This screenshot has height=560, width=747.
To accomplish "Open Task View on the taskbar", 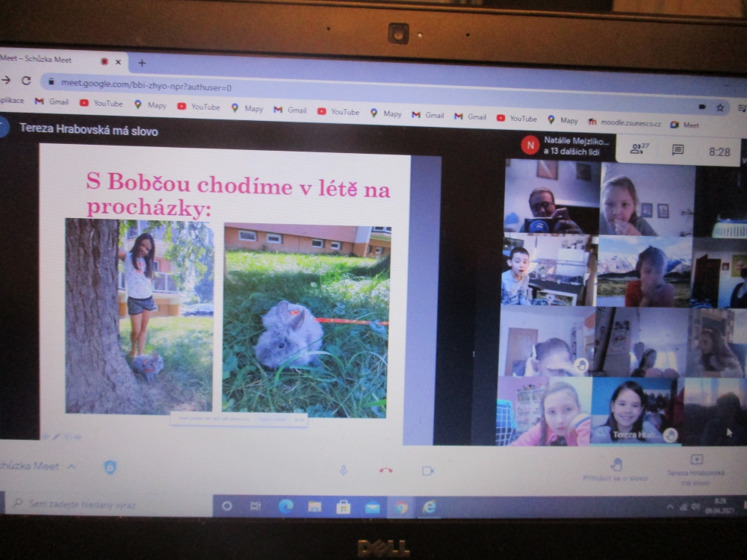I will click(x=255, y=505).
